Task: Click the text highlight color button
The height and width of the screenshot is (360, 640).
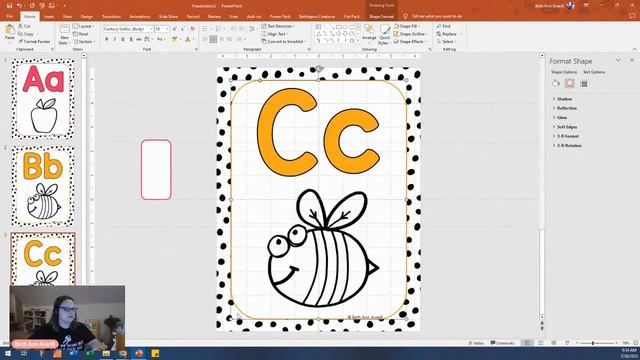Action: (x=175, y=39)
